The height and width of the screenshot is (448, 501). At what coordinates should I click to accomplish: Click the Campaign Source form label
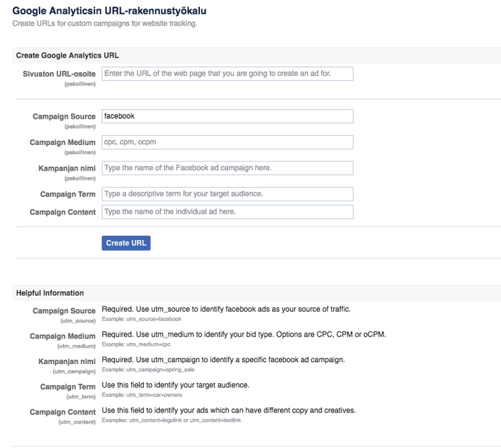64,117
